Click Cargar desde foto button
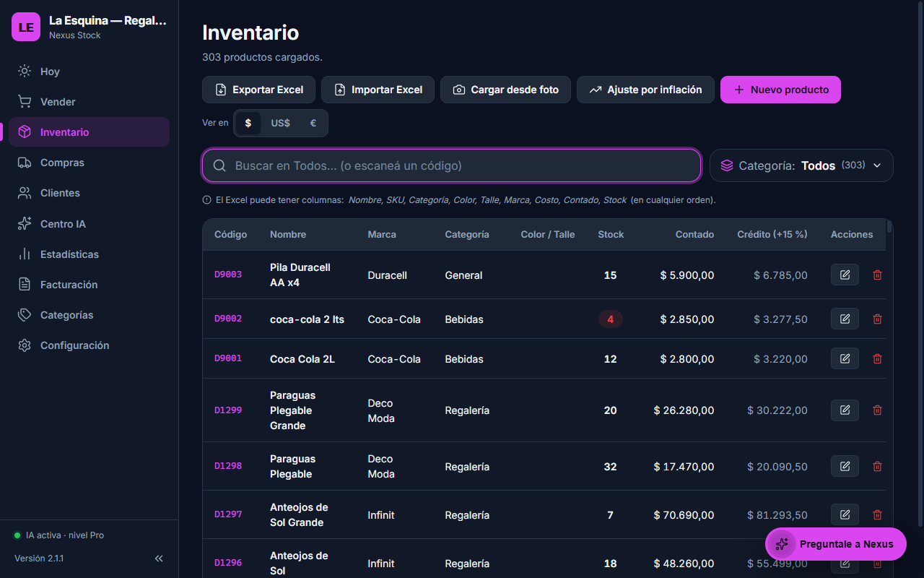The width and height of the screenshot is (924, 578). point(505,90)
